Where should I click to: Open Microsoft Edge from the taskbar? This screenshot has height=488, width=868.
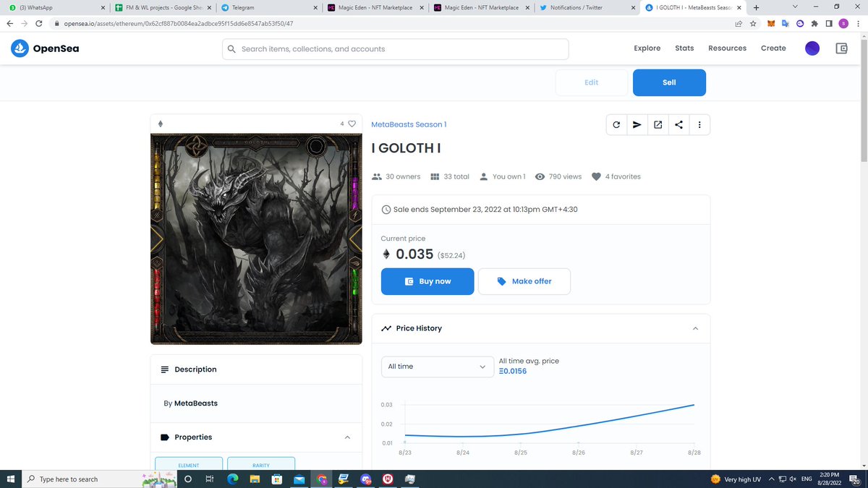pyautogui.click(x=232, y=479)
